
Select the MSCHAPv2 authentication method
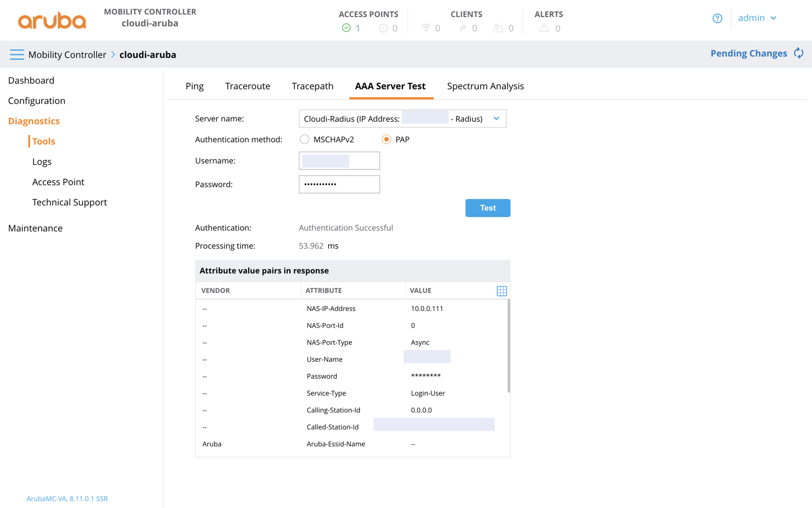tap(304, 139)
